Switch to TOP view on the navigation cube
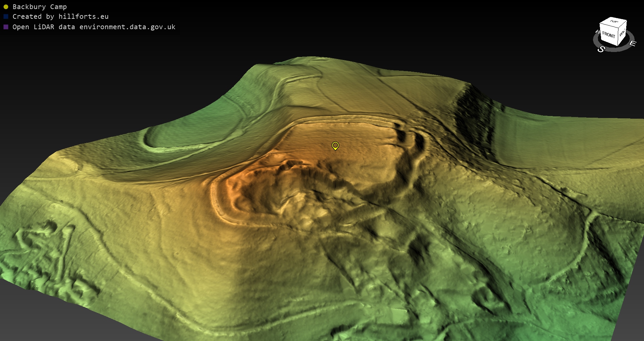The width and height of the screenshot is (644, 341). 614,22
